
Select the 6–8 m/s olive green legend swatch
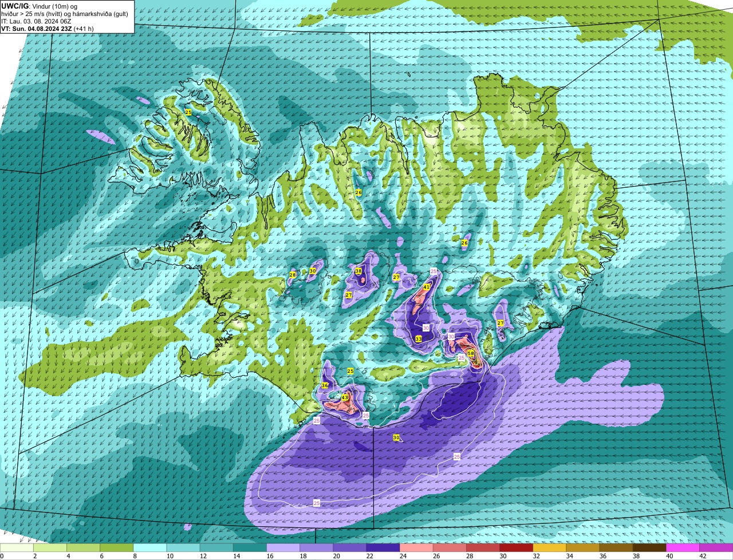click(x=116, y=547)
